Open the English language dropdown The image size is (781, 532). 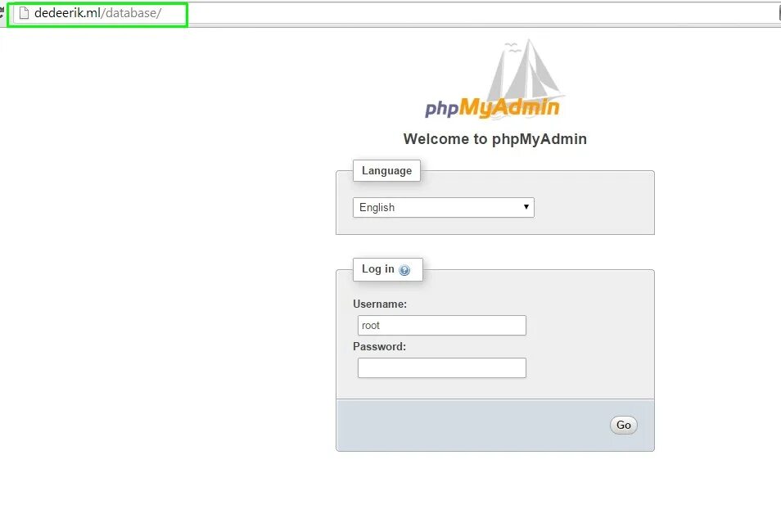443,207
